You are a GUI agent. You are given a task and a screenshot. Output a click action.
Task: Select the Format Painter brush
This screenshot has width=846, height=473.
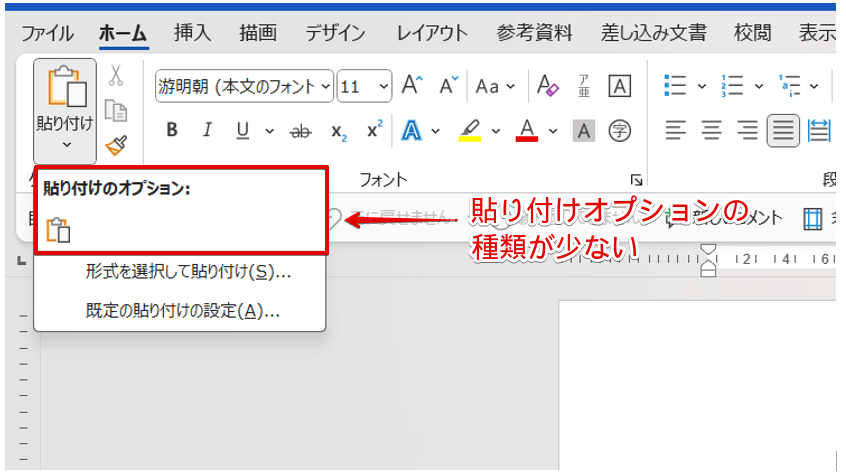(116, 145)
